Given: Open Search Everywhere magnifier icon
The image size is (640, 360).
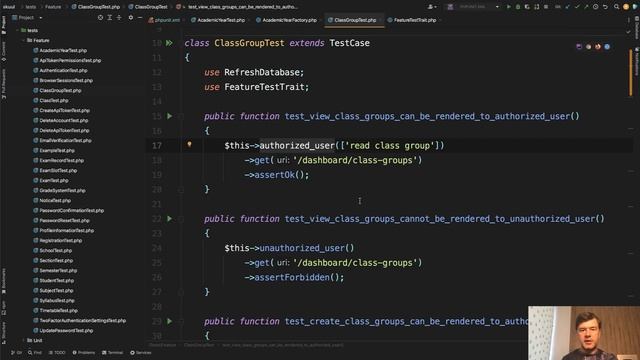Looking at the screenshot, I should tap(616, 7).
